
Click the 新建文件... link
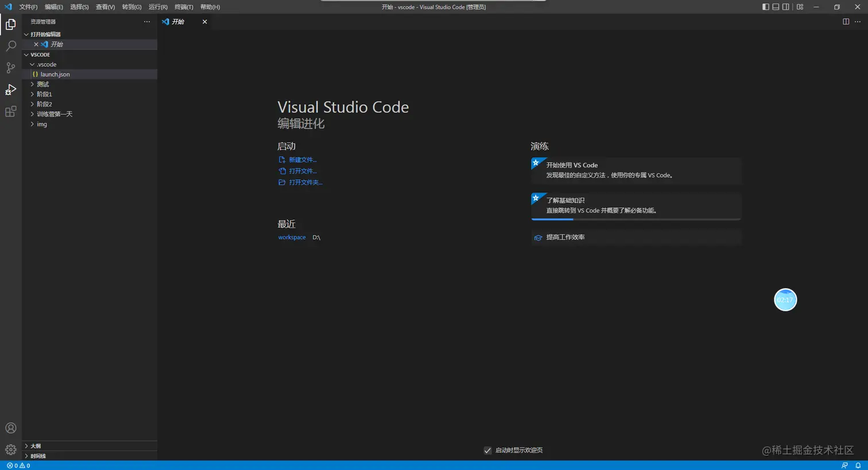point(303,160)
